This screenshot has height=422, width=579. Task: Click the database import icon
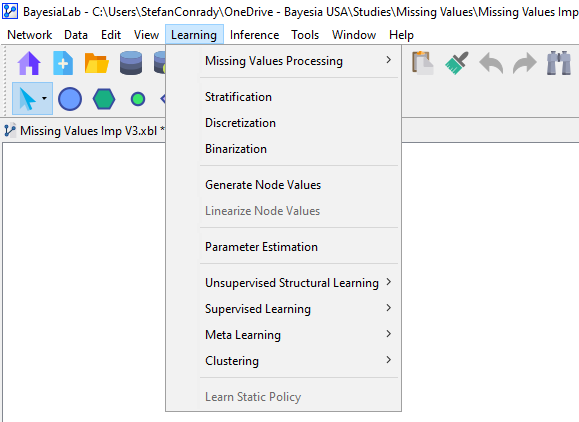coord(131,64)
